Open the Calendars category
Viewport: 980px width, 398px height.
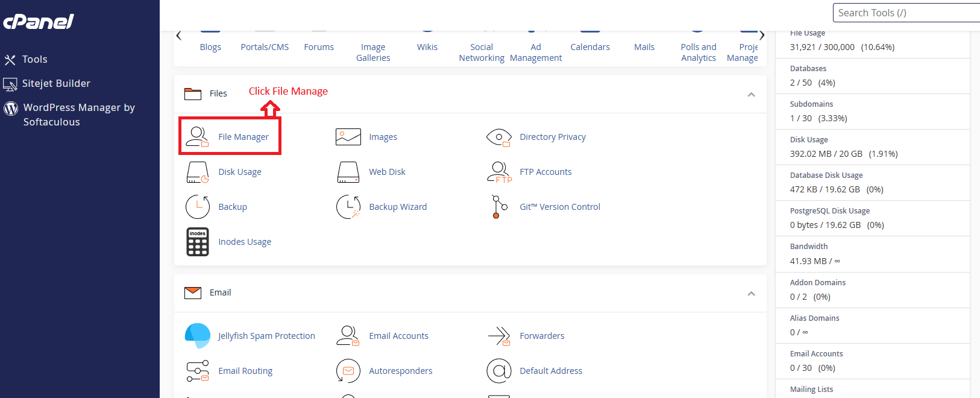coord(590,47)
